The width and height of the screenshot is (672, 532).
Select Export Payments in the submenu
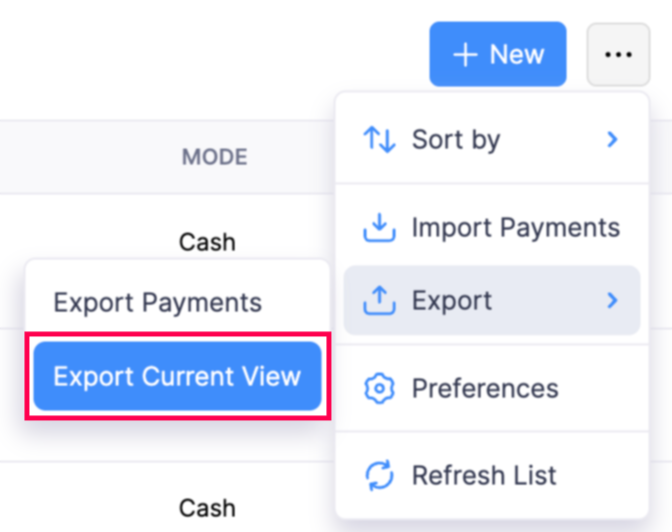click(158, 302)
